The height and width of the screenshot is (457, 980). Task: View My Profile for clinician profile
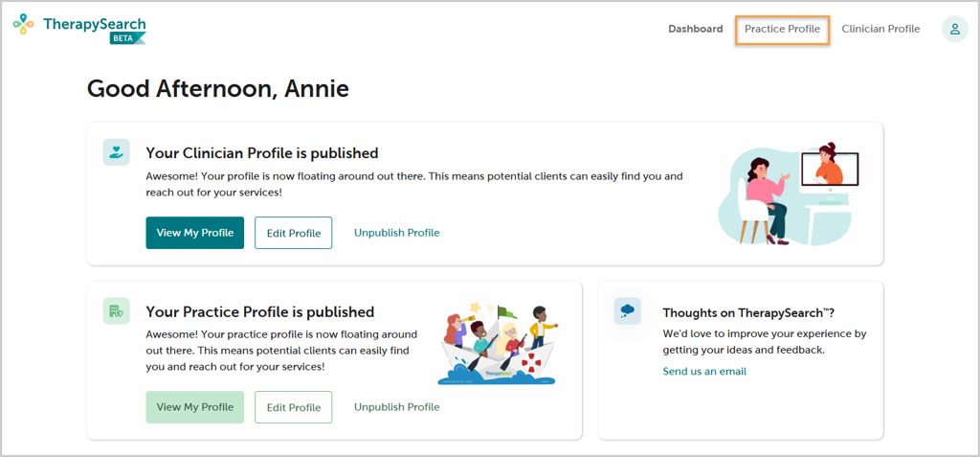tap(195, 233)
